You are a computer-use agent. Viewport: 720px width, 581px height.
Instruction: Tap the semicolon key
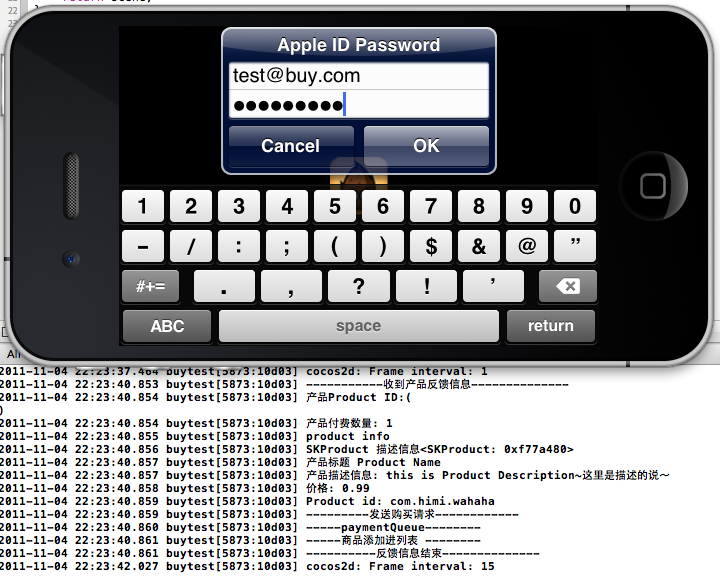click(x=287, y=247)
